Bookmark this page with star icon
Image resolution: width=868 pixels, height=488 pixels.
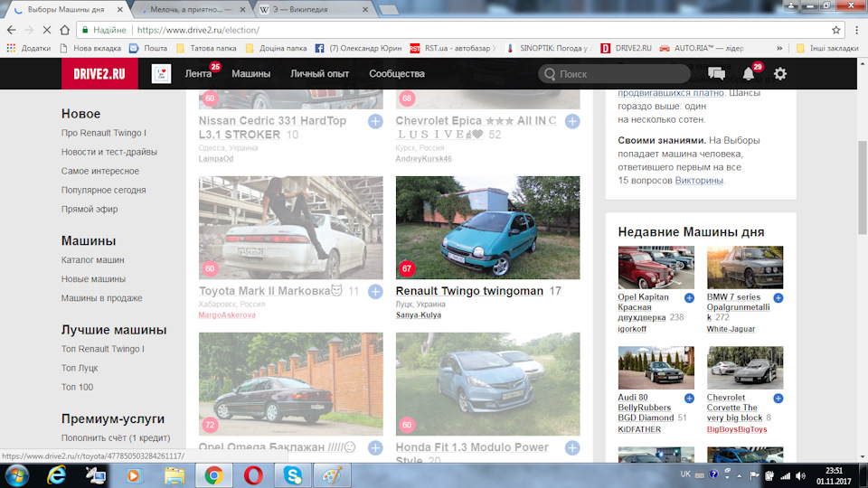tap(835, 30)
